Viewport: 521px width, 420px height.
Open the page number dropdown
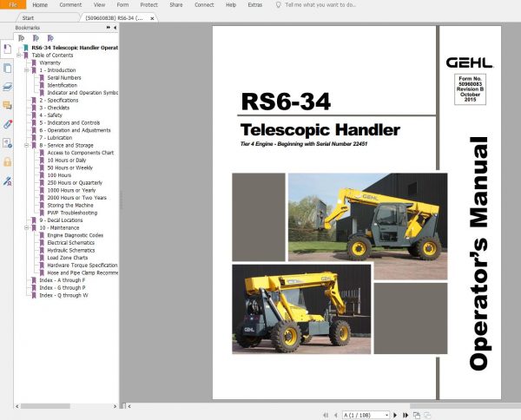coord(386,415)
